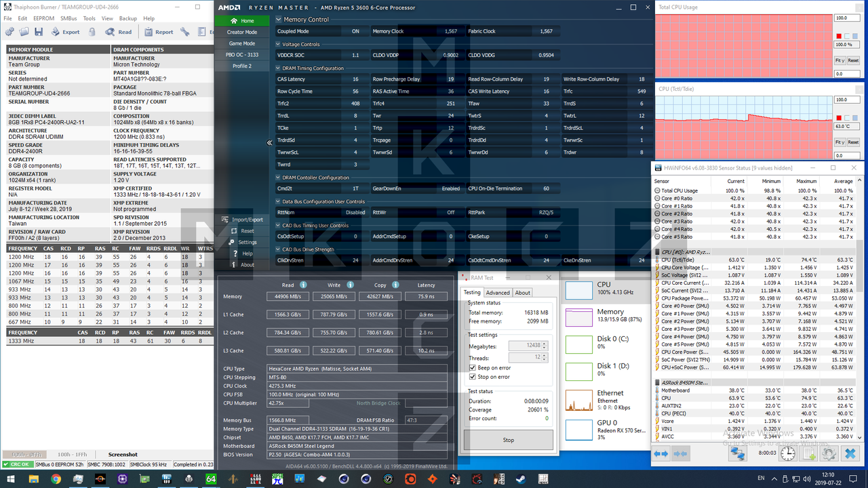The image size is (868, 488).
Task: Open About in Ryzen Master sidebar
Action: coord(243,265)
